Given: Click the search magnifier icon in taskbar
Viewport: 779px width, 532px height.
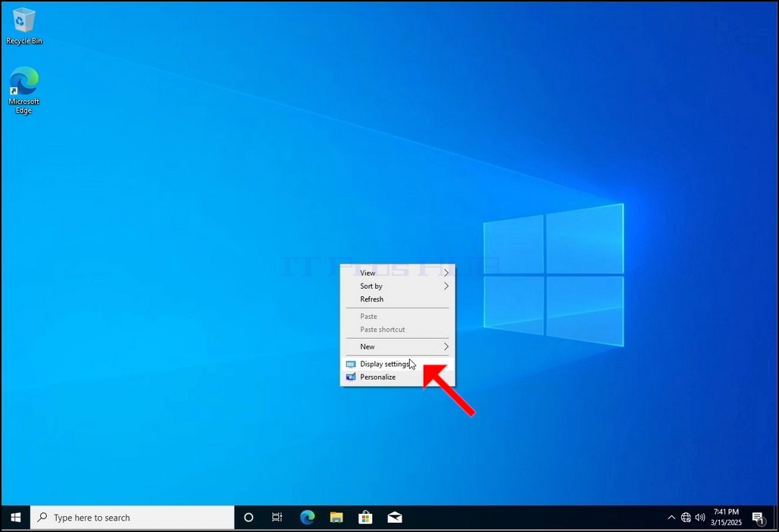Looking at the screenshot, I should coord(42,518).
